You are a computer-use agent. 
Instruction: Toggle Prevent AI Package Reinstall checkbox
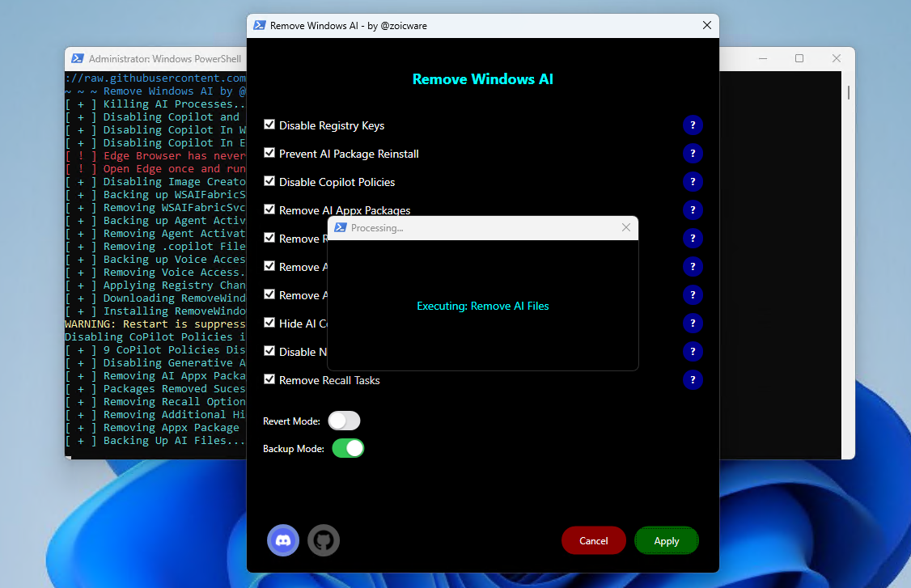click(x=269, y=153)
